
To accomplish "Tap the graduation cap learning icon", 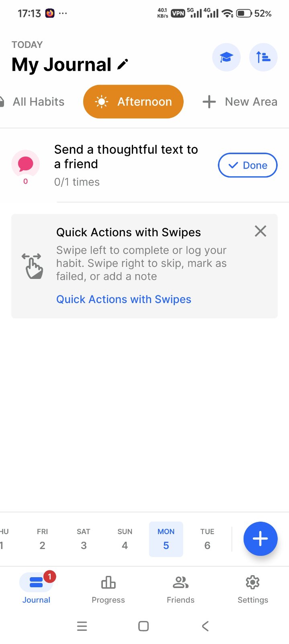I will point(226,57).
